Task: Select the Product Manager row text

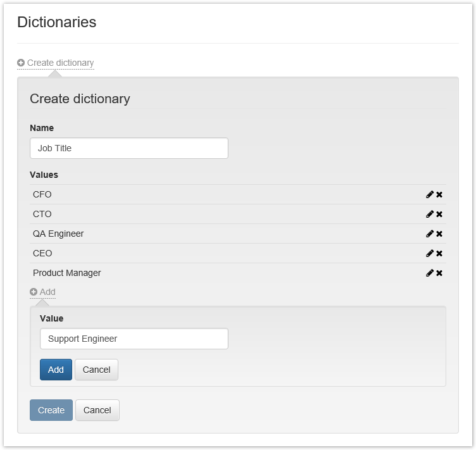Action: (x=67, y=273)
